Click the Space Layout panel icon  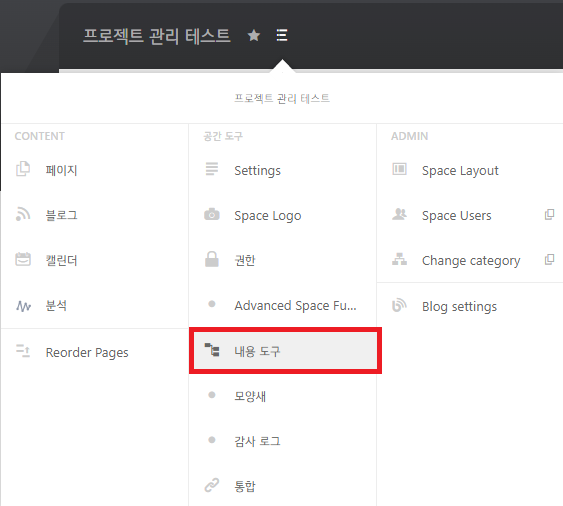[400, 169]
